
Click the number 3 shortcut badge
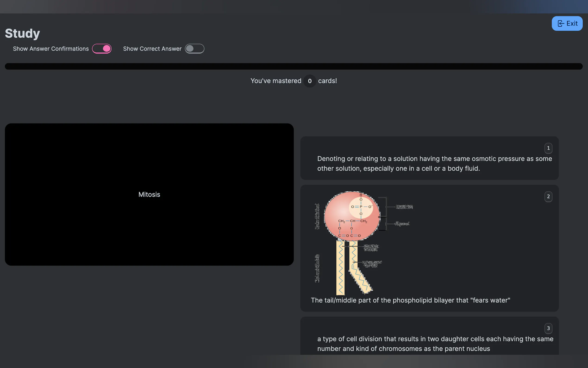coord(548,328)
